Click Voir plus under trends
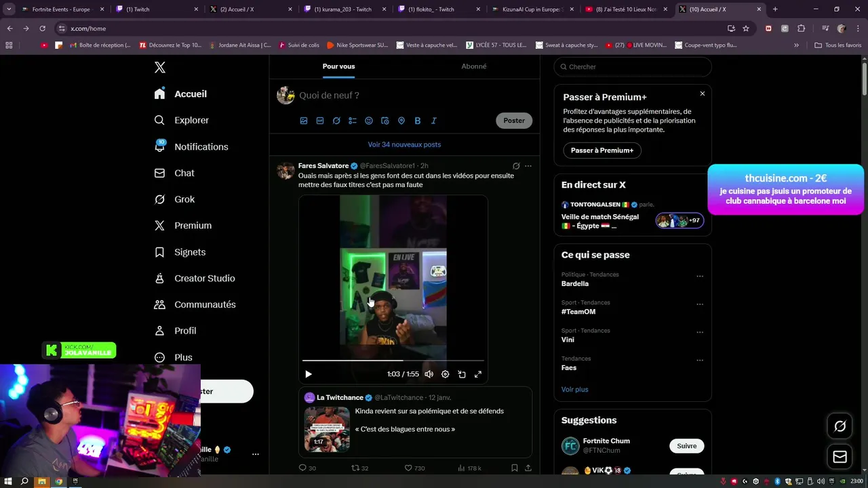Viewport: 868px width, 488px height. [x=575, y=389]
